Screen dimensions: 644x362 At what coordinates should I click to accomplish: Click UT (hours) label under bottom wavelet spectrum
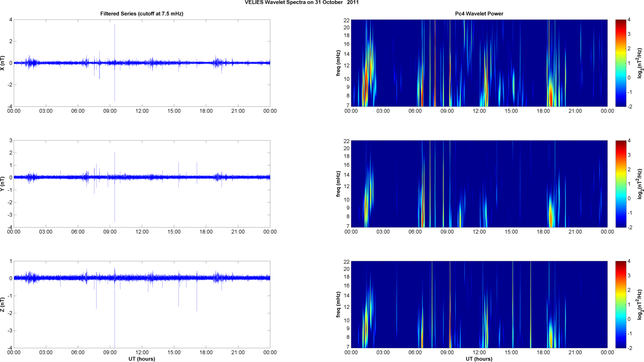click(479, 359)
